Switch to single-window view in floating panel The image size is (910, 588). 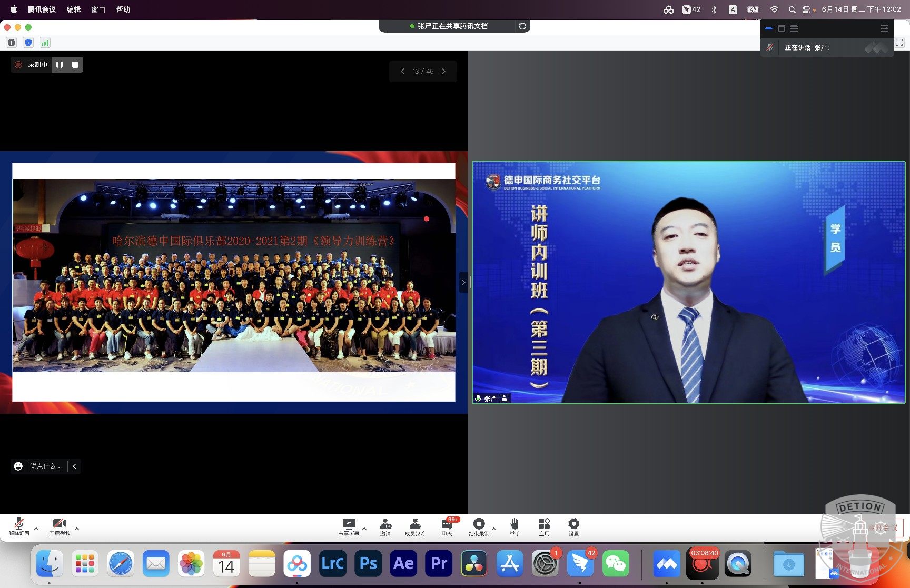(x=782, y=28)
